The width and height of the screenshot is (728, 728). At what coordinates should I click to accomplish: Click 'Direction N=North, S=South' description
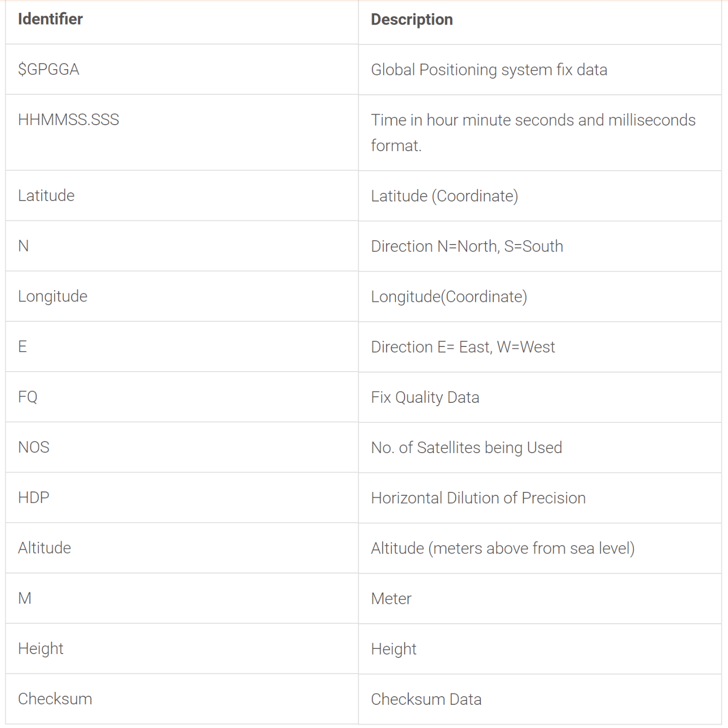[x=467, y=246]
